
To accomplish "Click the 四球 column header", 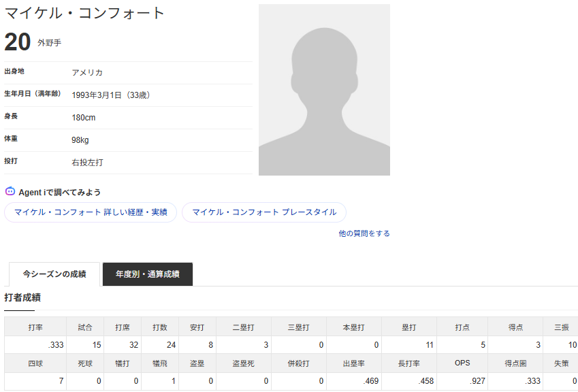I will pos(36,363).
